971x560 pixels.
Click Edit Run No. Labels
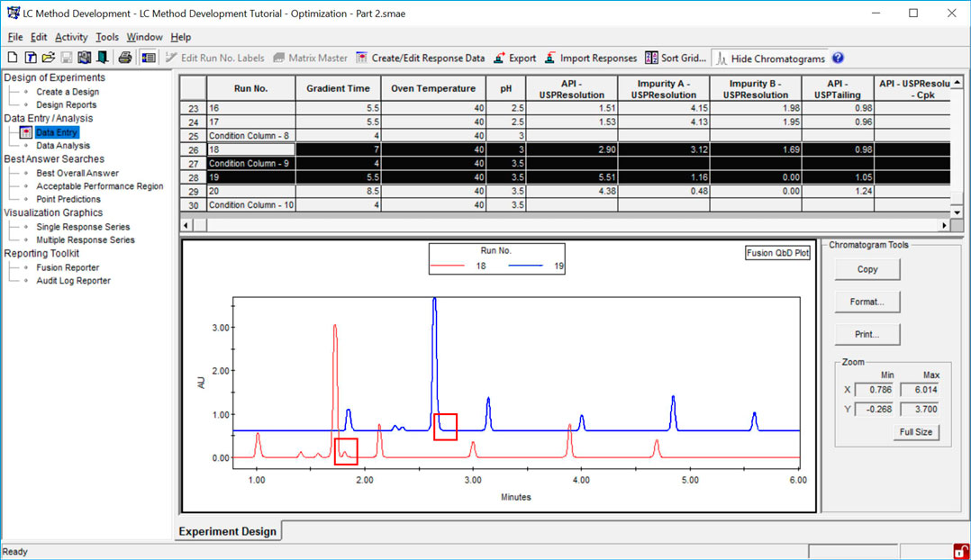tap(215, 59)
